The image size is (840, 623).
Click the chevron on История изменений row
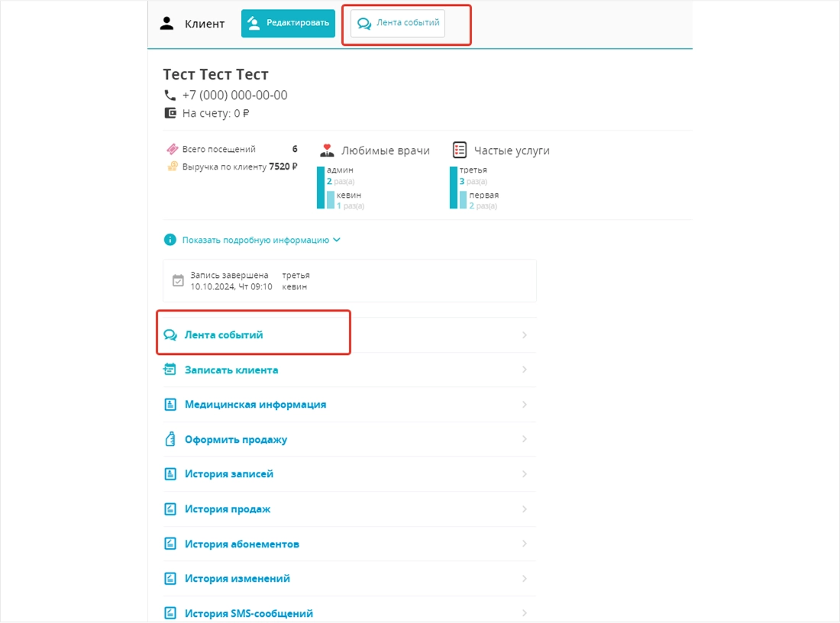pyautogui.click(x=525, y=579)
